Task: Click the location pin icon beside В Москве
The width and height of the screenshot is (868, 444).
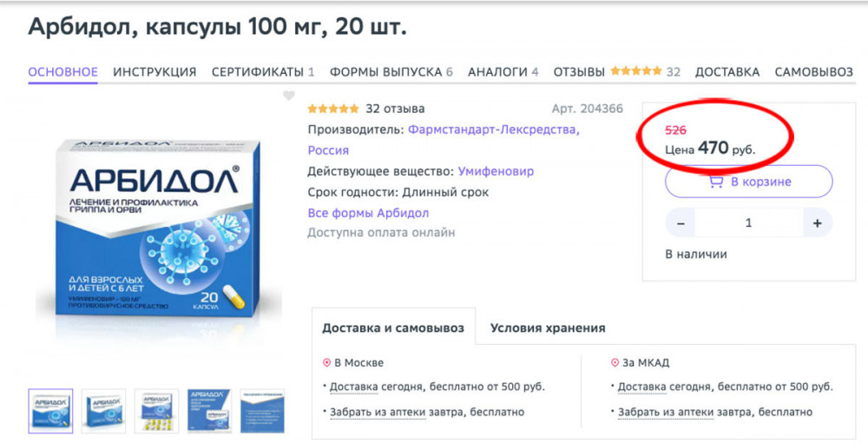Action: click(x=326, y=363)
